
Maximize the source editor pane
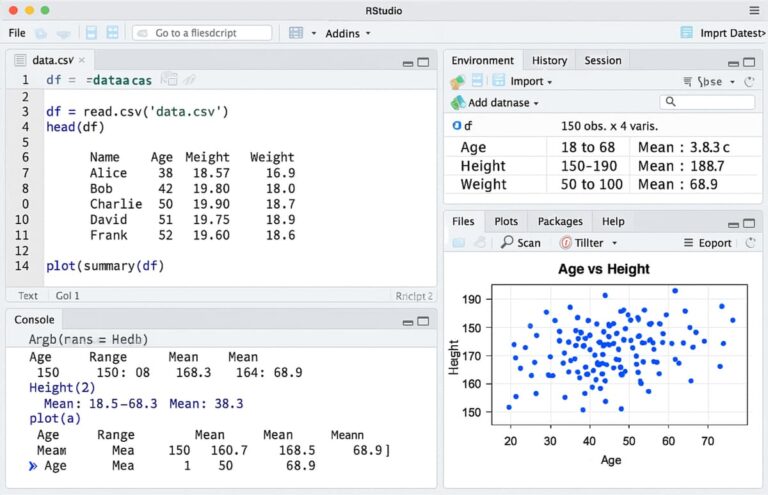423,62
